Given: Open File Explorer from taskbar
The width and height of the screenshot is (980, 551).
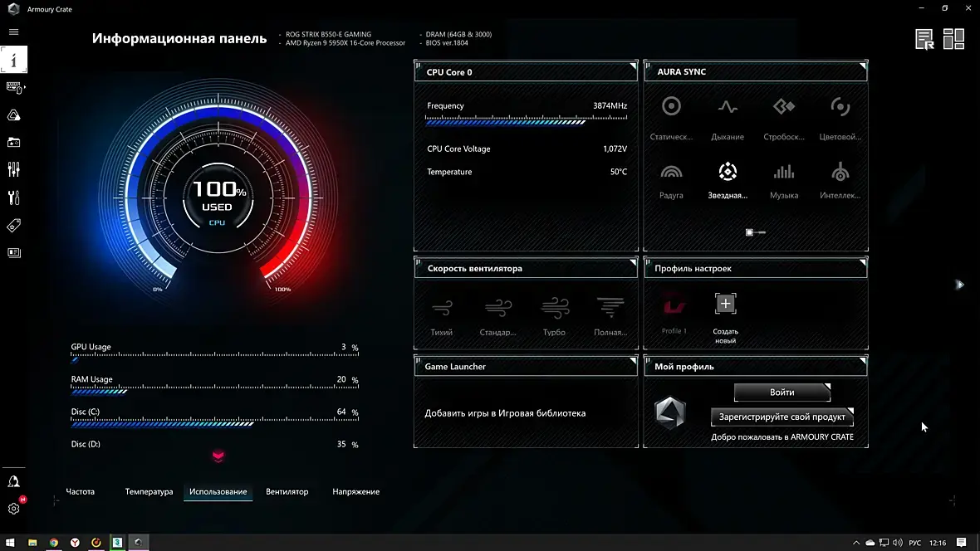Looking at the screenshot, I should pos(32,542).
